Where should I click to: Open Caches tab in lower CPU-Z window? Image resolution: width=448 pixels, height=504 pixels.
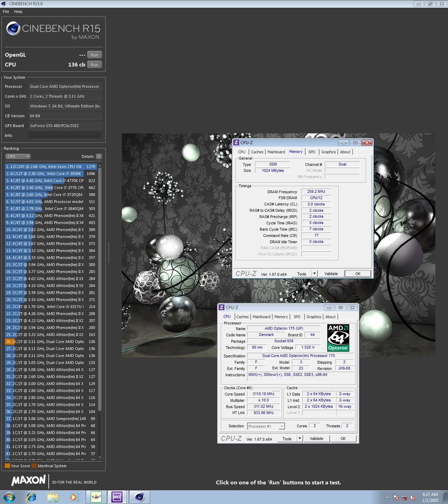[243, 317]
